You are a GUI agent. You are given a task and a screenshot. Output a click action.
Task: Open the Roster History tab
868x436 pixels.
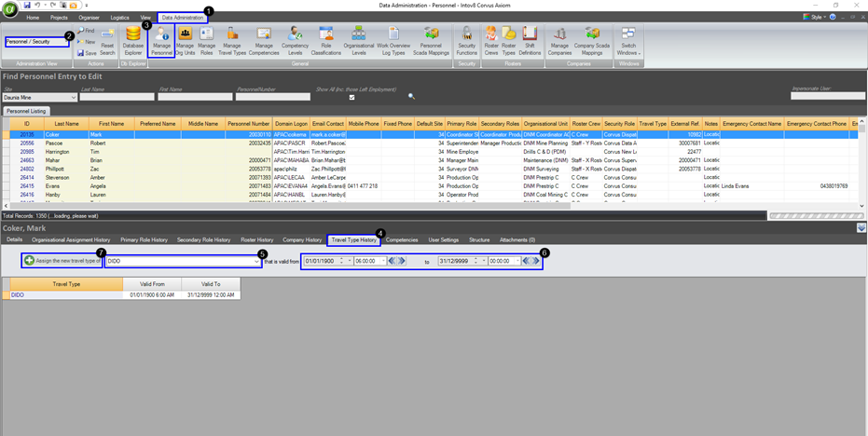tap(257, 240)
